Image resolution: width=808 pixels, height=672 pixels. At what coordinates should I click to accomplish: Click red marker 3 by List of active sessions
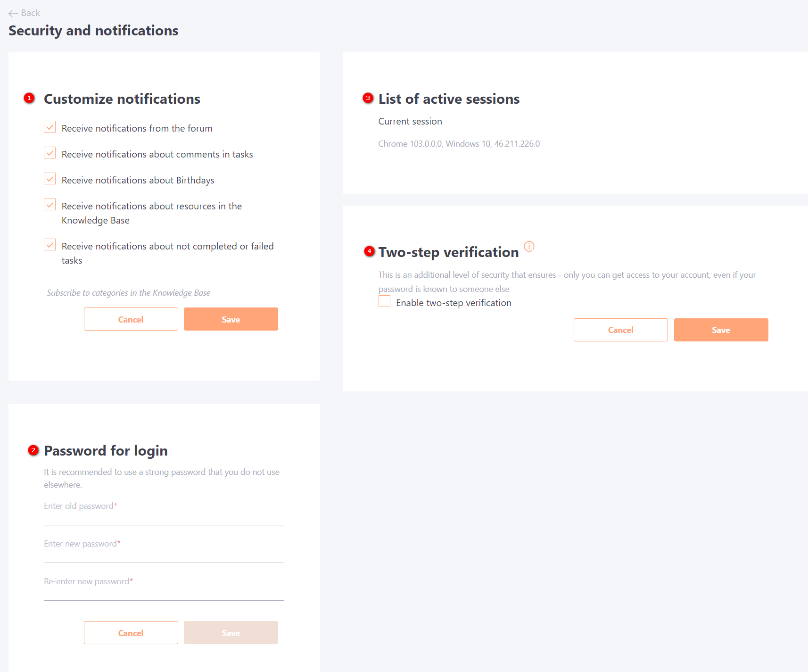[368, 98]
